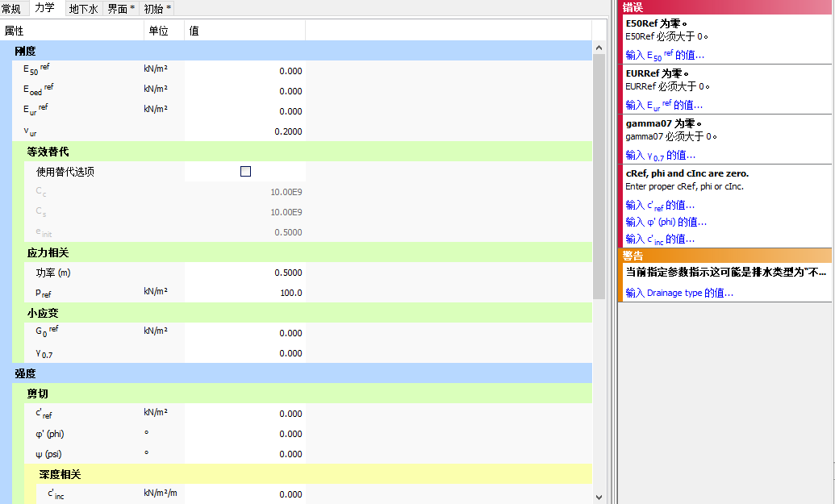Click the 输入 Drainage type 的值 link

679,294
